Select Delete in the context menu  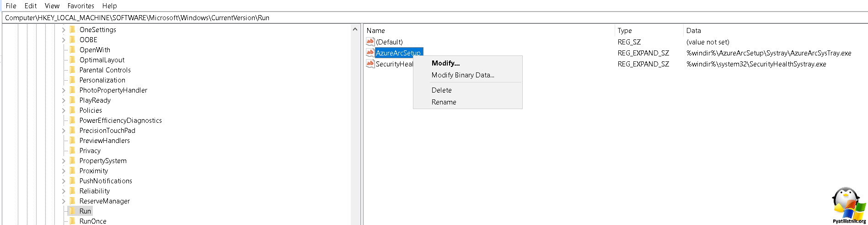tap(441, 90)
